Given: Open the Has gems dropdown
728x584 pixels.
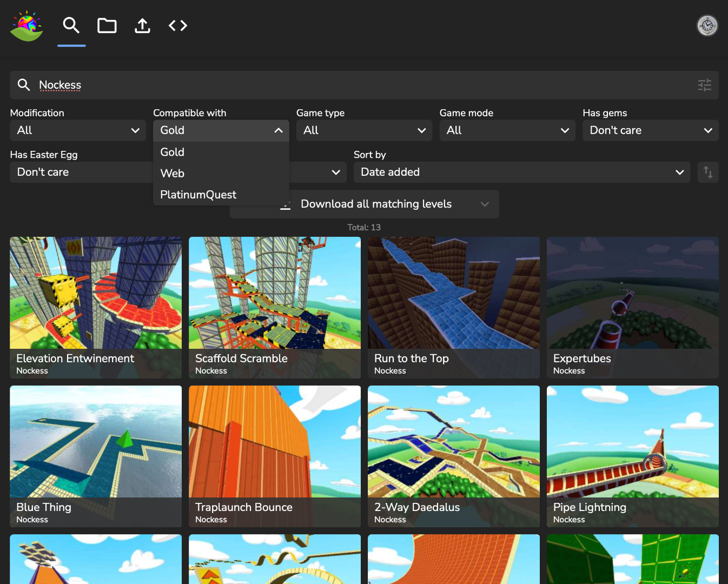Looking at the screenshot, I should coord(650,130).
